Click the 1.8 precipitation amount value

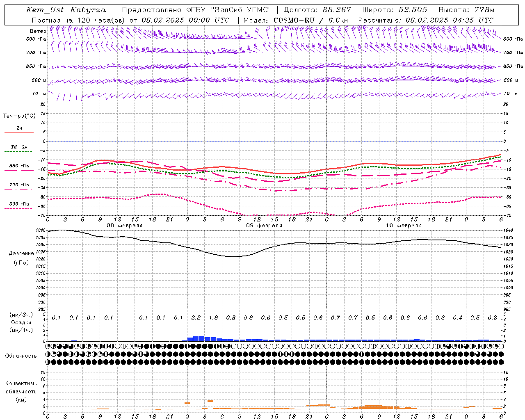(213, 317)
